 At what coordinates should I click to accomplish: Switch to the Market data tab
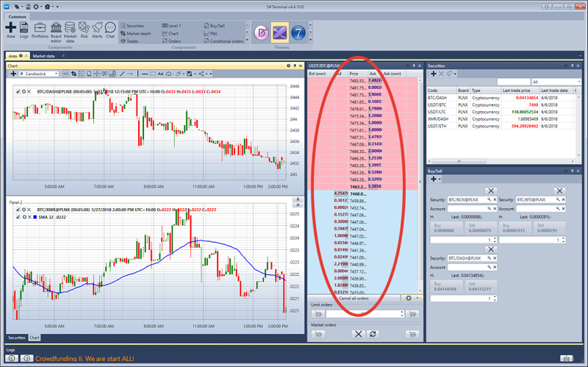pos(45,56)
